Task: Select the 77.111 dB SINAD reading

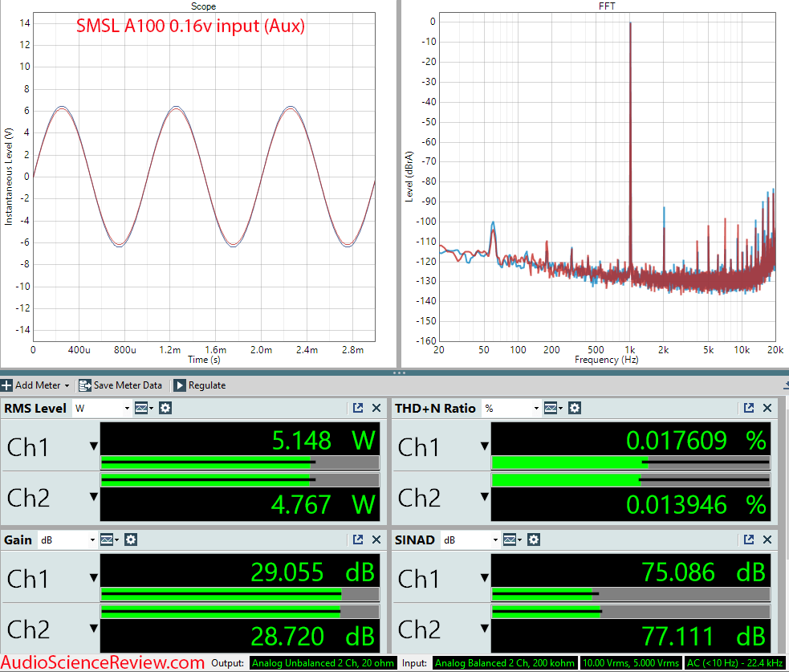Action: (703, 636)
